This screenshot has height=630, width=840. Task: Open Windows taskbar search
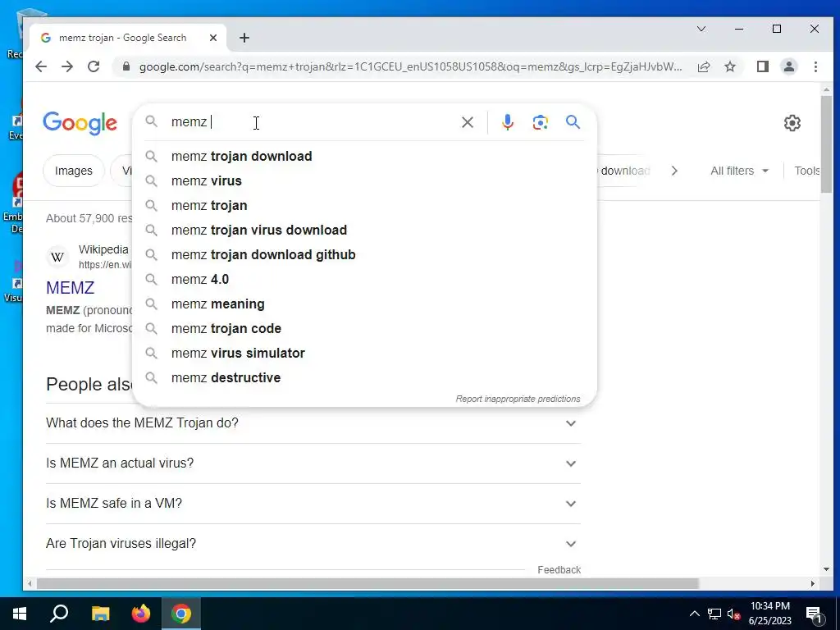pos(59,614)
